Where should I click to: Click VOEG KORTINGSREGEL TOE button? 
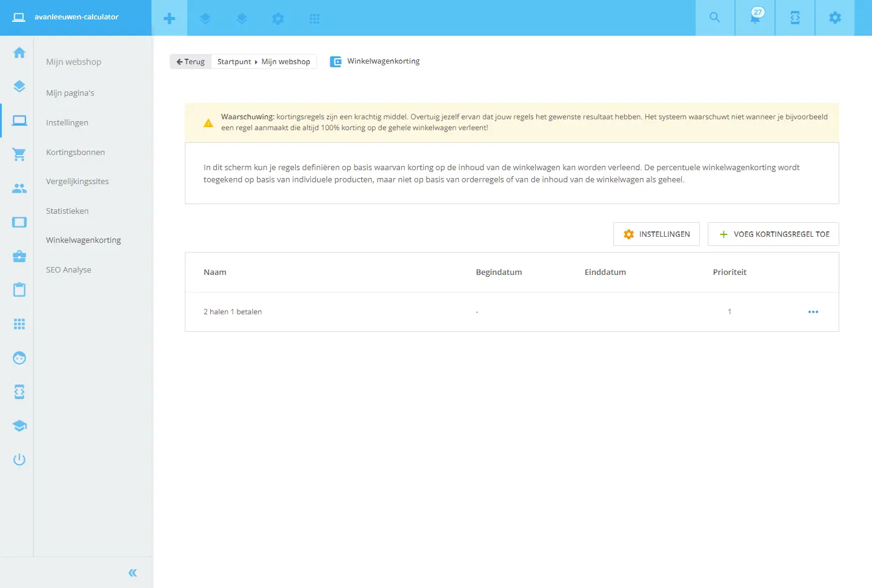point(773,234)
